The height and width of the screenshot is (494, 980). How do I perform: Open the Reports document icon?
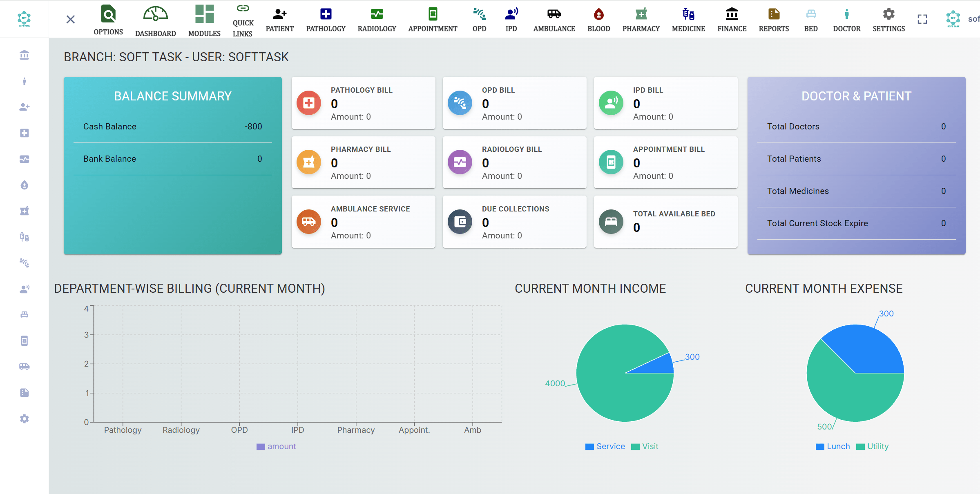773,18
